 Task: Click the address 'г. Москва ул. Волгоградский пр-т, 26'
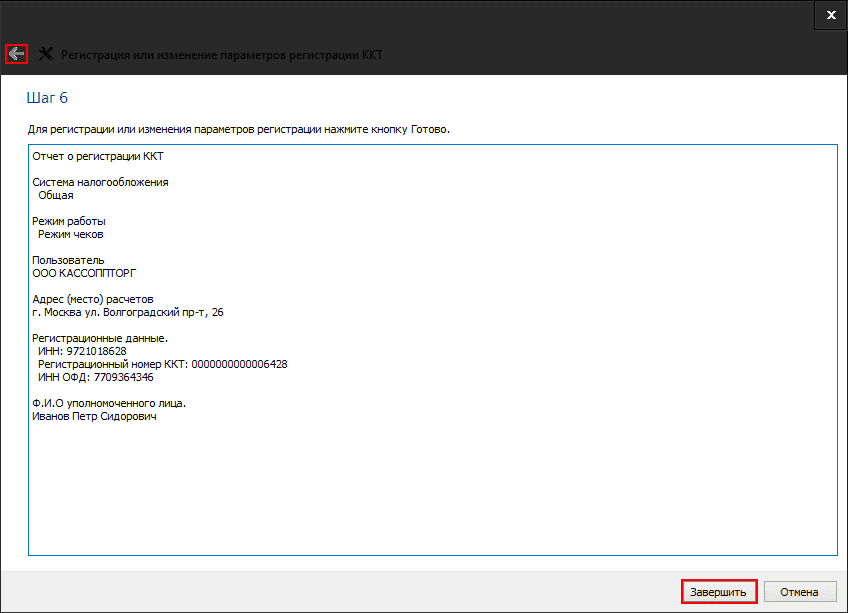[128, 312]
